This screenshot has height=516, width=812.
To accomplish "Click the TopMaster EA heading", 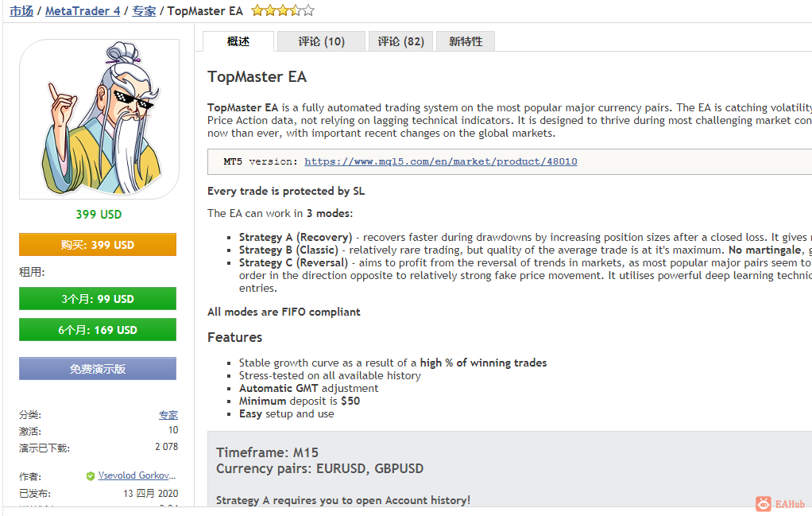I will coord(257,76).
